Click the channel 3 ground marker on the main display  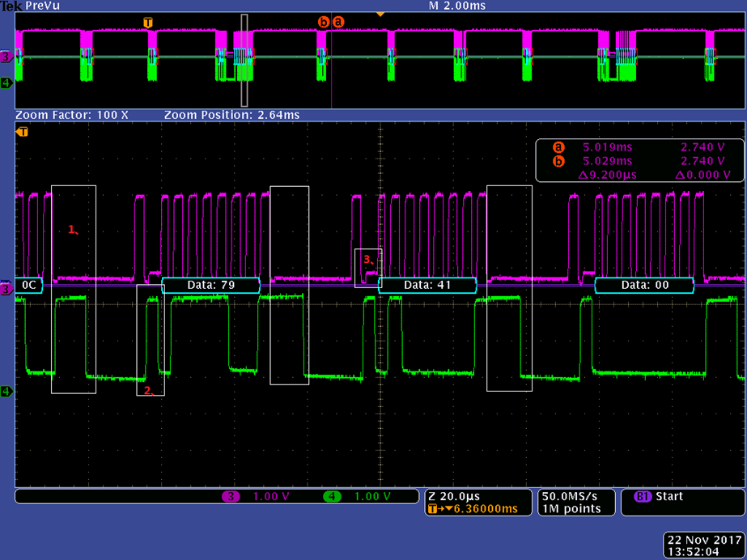[6, 289]
